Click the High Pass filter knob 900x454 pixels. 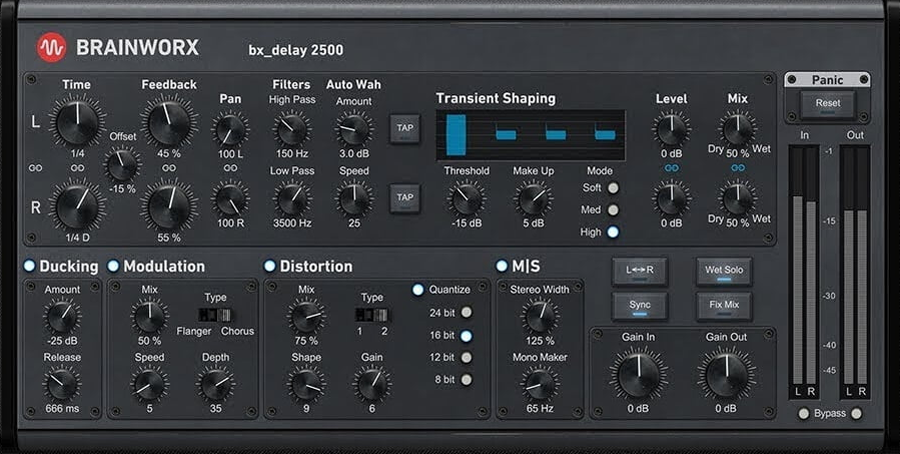(292, 130)
